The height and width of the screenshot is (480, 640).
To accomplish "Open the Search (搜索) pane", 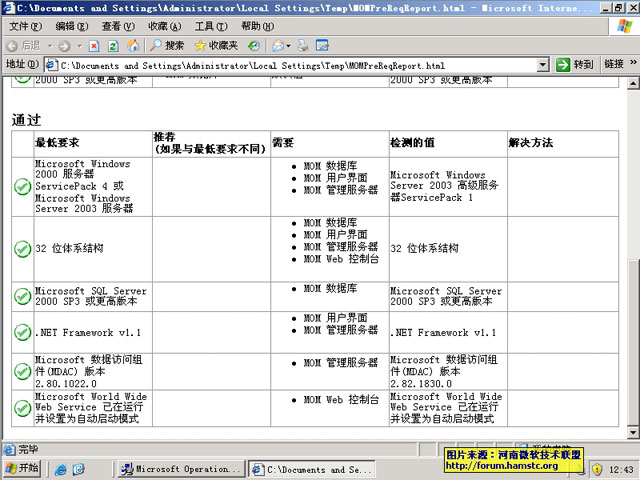I will 167,46.
